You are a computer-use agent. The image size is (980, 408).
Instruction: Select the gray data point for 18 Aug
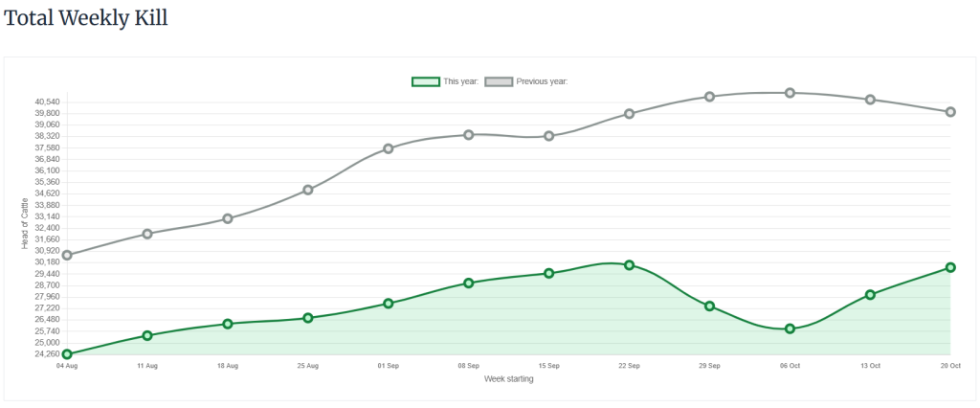(228, 218)
